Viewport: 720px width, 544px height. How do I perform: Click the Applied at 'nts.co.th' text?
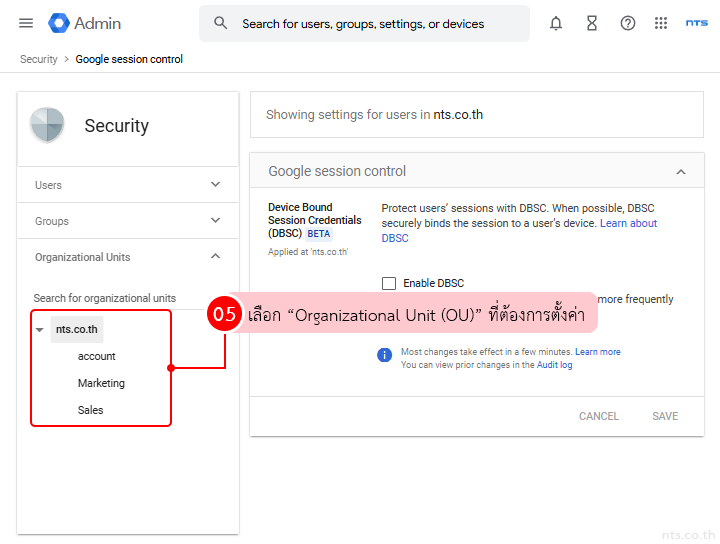click(308, 252)
